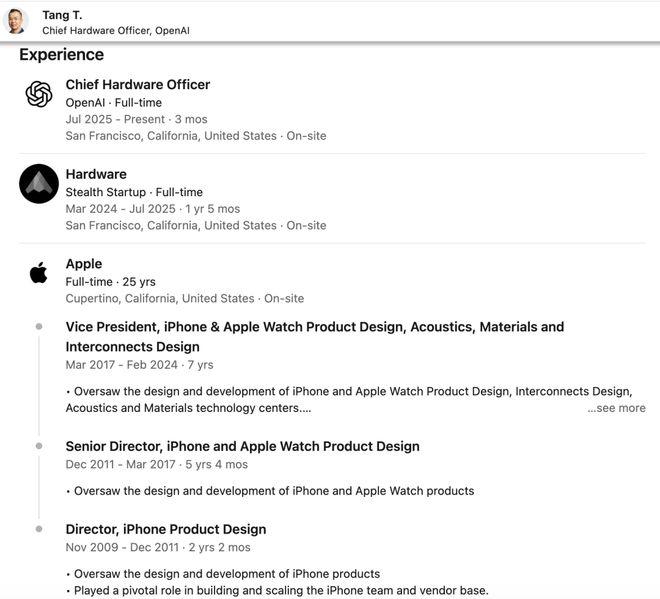The height and width of the screenshot is (599, 660).
Task: Open the Apple company name heading
Action: (x=84, y=264)
